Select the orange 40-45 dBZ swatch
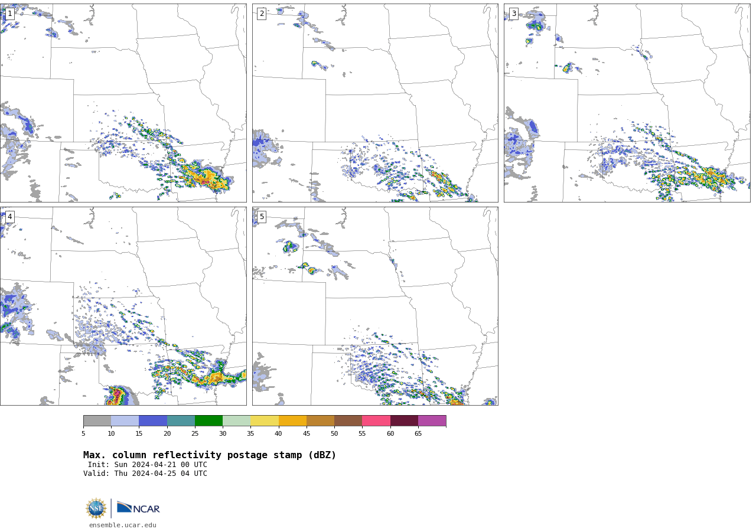Screen dimensions: 756x532 (292, 421)
